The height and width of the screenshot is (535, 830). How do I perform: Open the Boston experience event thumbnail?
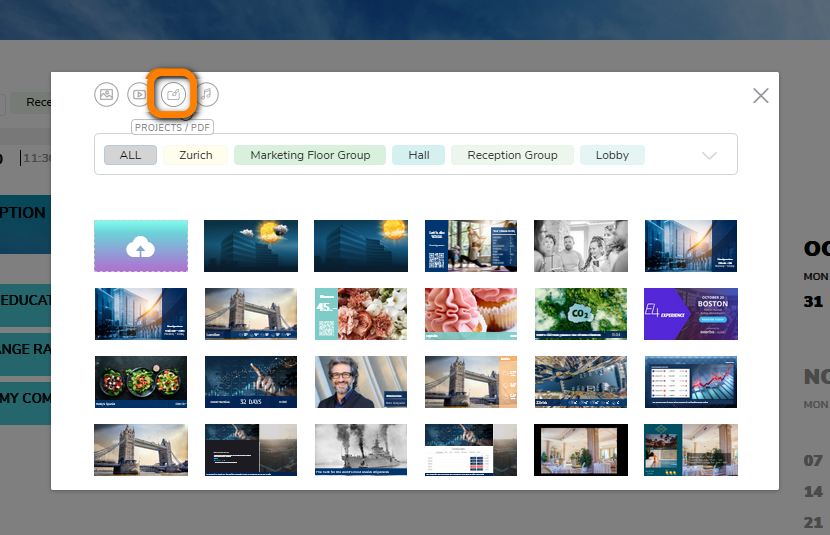691,314
